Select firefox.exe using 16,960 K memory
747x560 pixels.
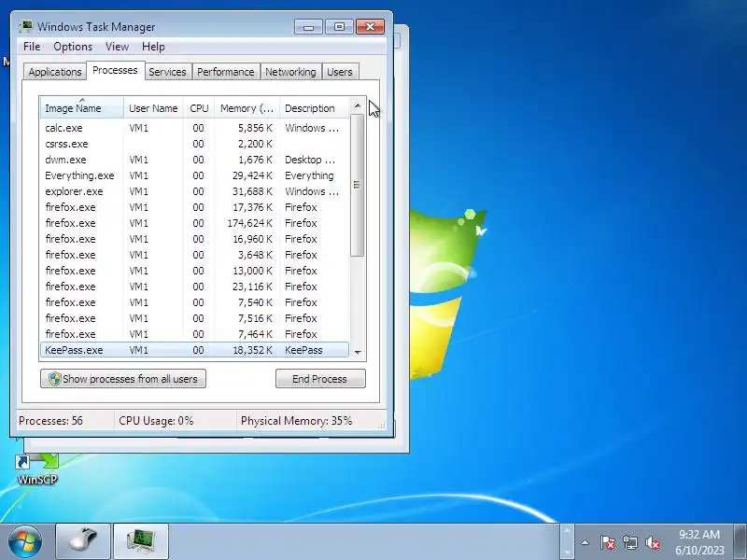194,239
